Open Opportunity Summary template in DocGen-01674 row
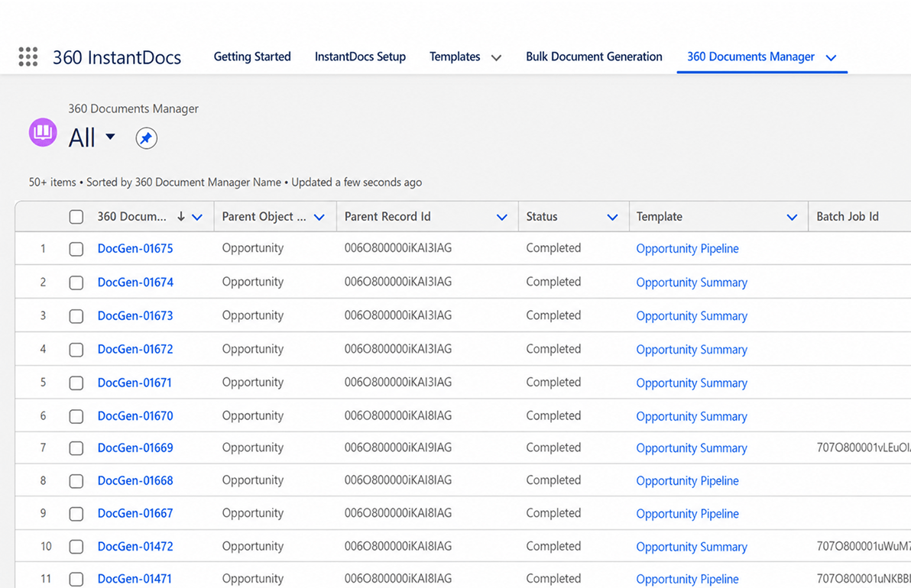This screenshot has height=588, width=911. tap(692, 282)
